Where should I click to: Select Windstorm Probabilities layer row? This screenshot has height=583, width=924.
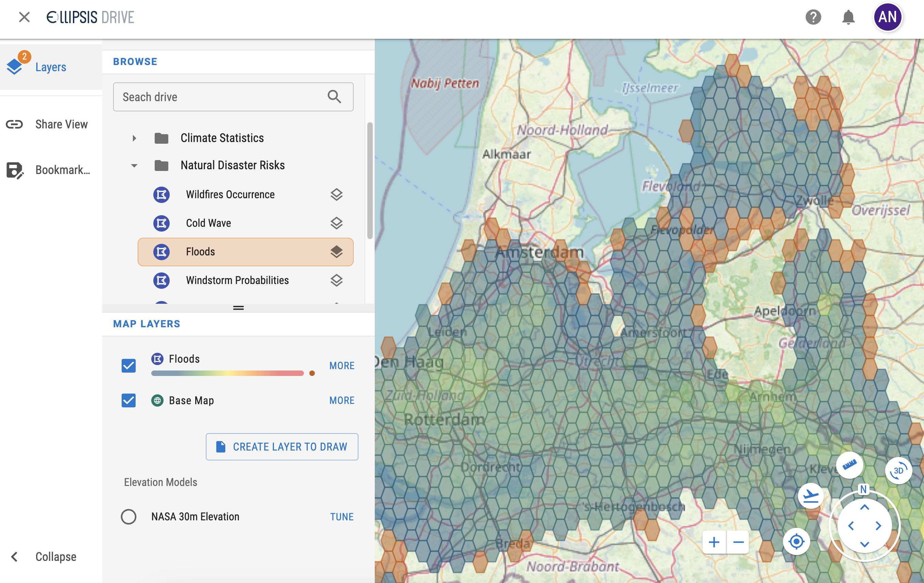(x=246, y=280)
